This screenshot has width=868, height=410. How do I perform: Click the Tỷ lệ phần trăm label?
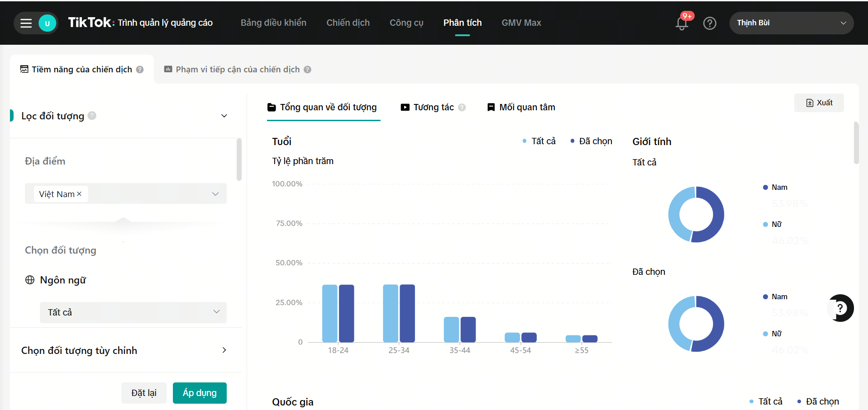pos(303,161)
